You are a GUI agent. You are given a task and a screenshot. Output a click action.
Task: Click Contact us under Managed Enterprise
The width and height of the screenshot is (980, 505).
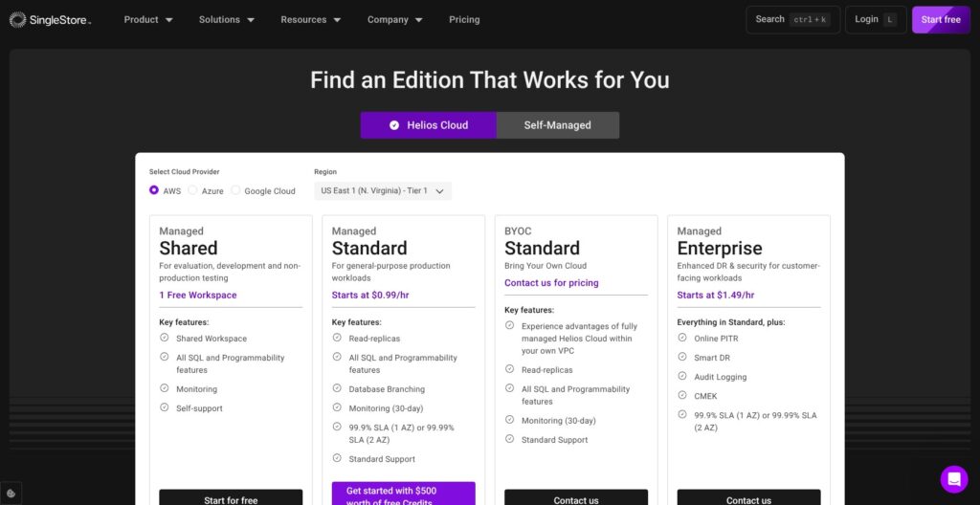click(x=748, y=497)
